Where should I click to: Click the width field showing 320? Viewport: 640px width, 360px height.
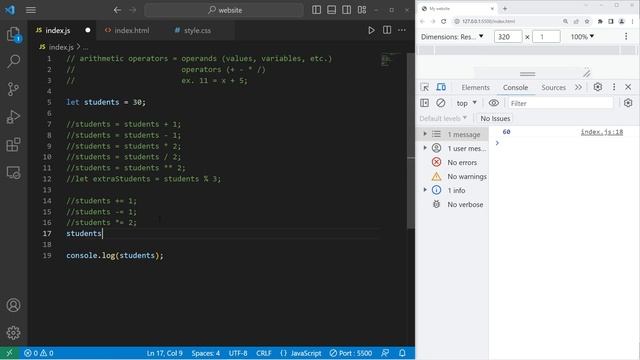(x=508, y=37)
